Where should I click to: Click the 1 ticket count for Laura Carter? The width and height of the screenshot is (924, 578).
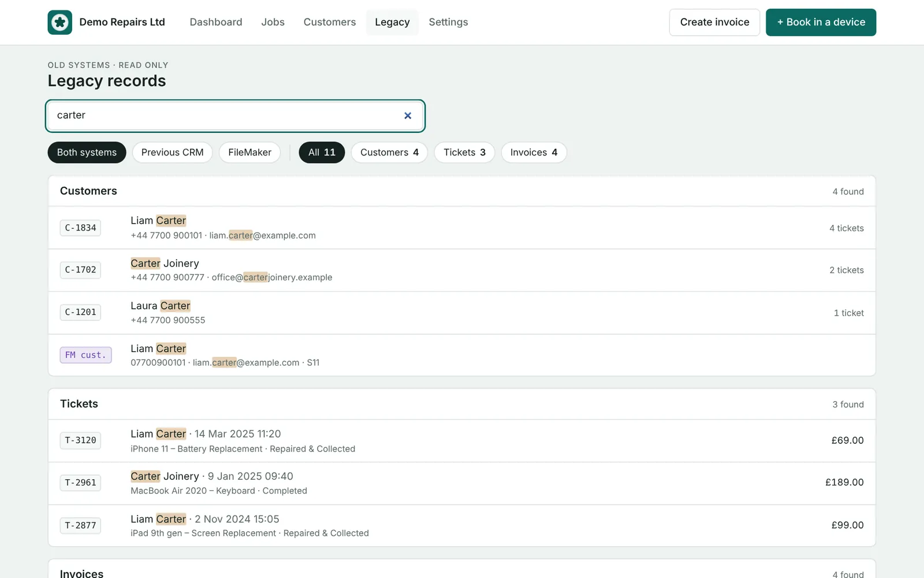point(848,313)
